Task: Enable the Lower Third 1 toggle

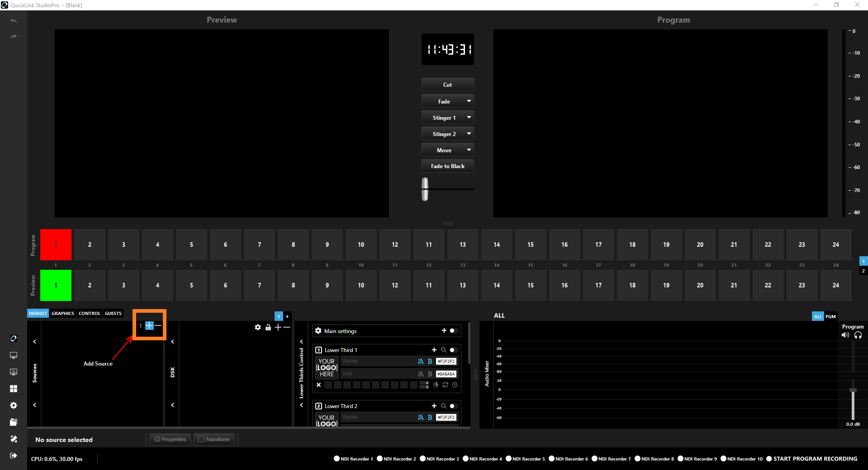Action: pyautogui.click(x=453, y=350)
